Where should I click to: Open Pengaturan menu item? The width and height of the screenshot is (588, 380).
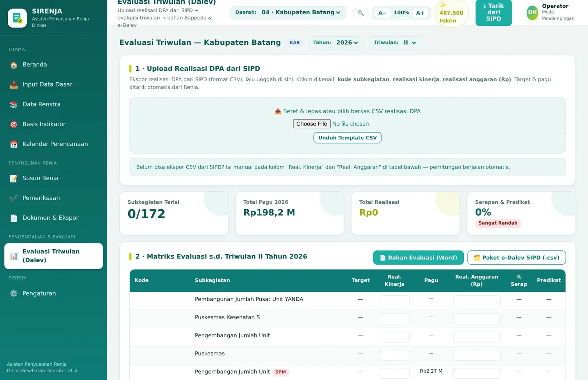coord(54,293)
